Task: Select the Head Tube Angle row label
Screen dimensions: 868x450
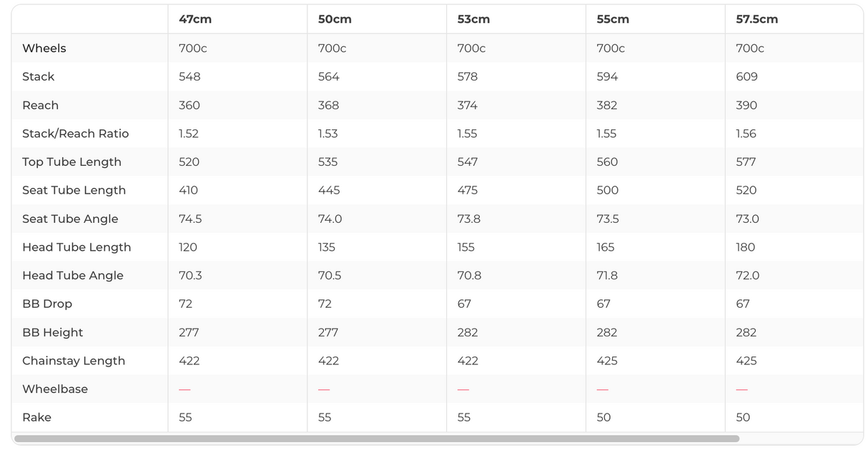Action: [73, 276]
